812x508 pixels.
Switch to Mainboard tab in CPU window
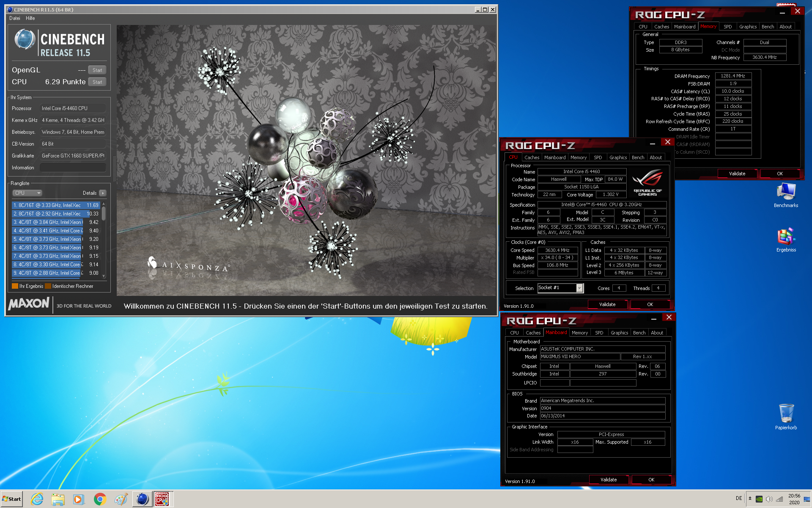(x=555, y=157)
